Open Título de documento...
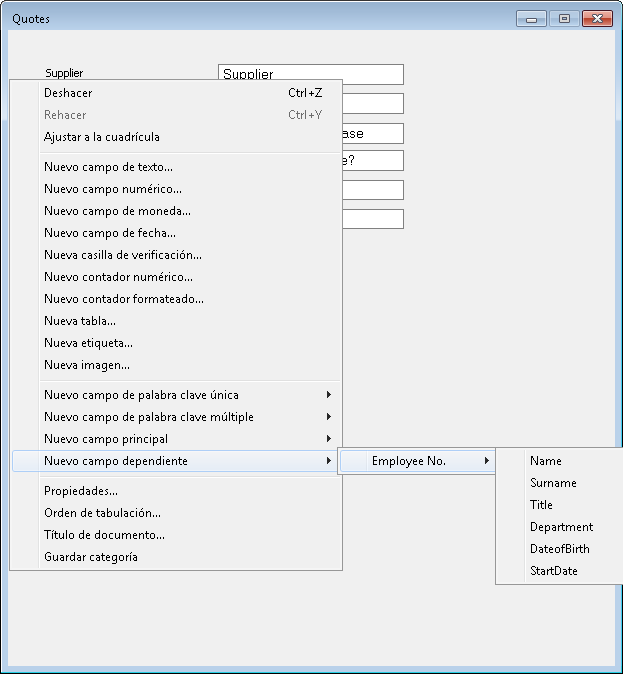Screen dimensions: 623x674 coord(176,535)
